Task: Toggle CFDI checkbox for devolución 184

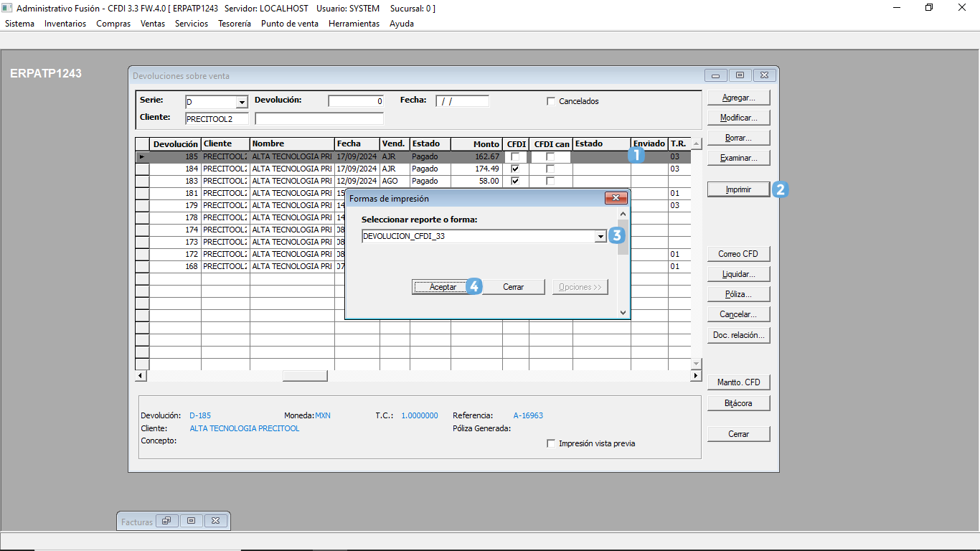Action: pos(515,169)
